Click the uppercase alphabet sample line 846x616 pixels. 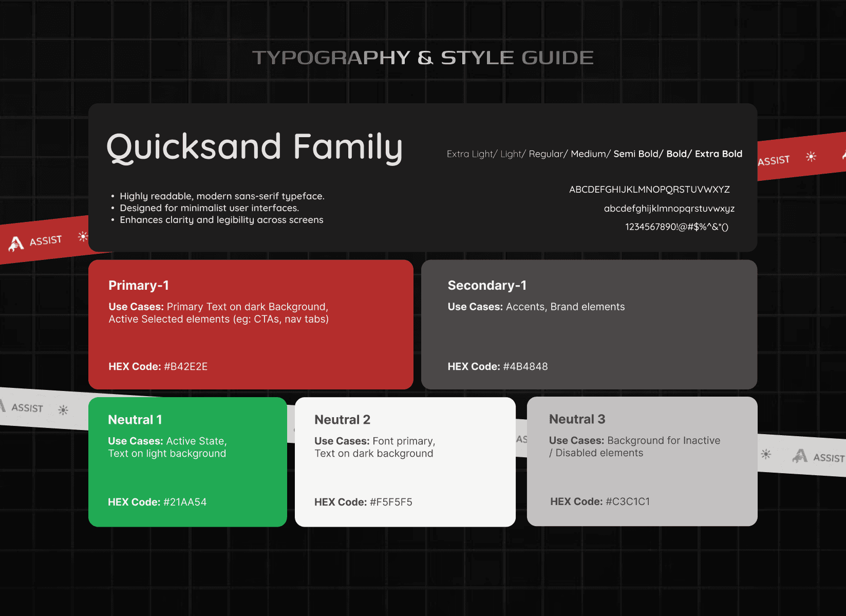649,190
